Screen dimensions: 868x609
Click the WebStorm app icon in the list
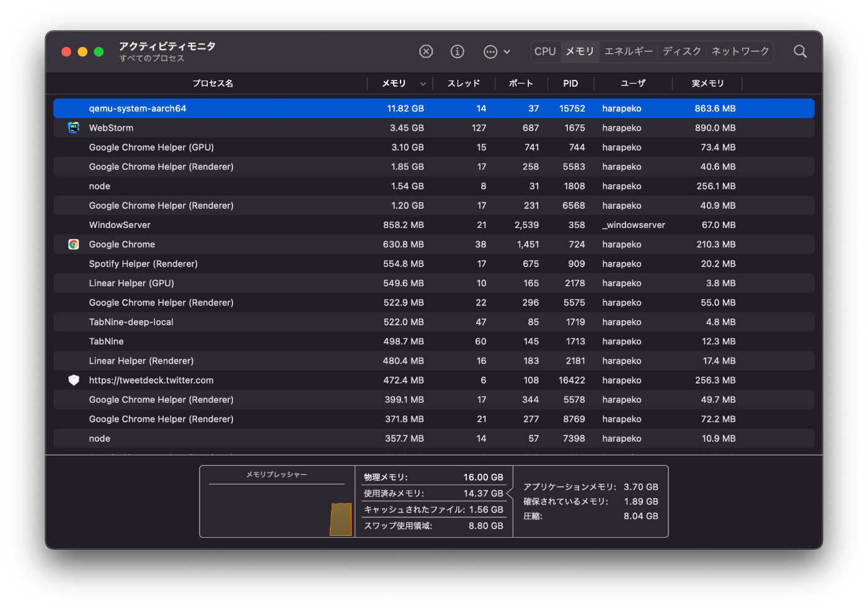tap(74, 128)
